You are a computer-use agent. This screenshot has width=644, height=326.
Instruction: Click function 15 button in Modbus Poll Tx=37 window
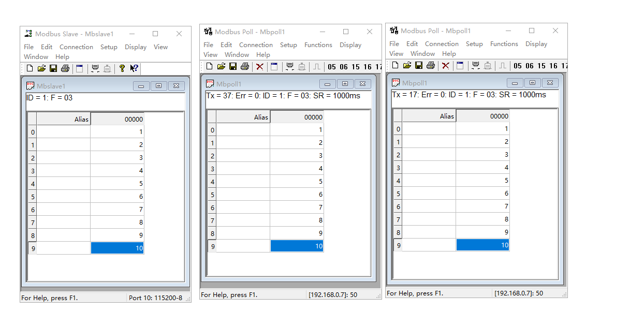point(356,67)
